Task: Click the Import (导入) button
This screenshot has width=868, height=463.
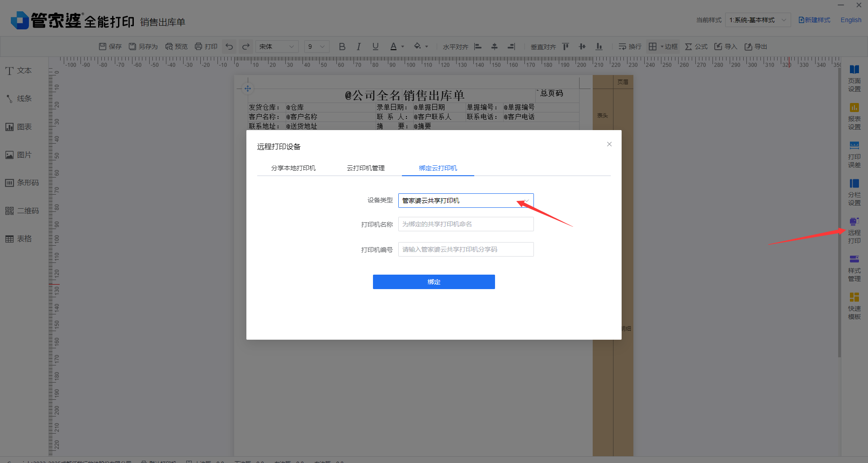Action: tap(726, 47)
